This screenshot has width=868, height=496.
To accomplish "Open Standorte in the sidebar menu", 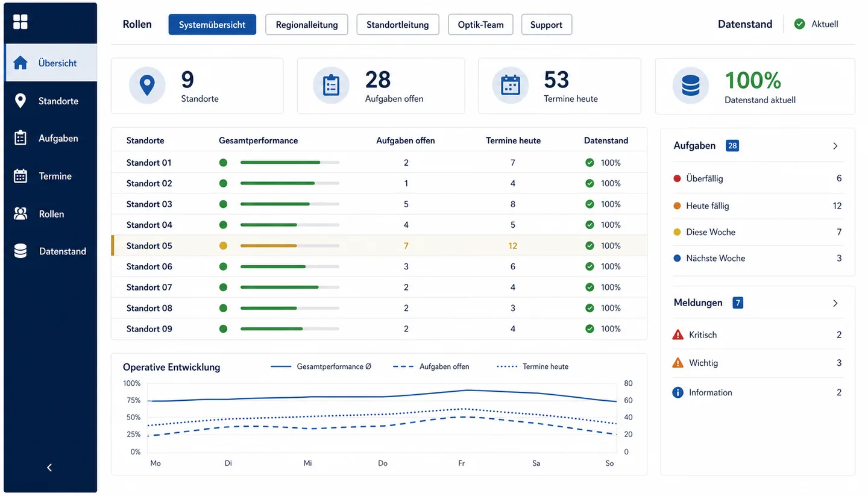I will [x=51, y=101].
